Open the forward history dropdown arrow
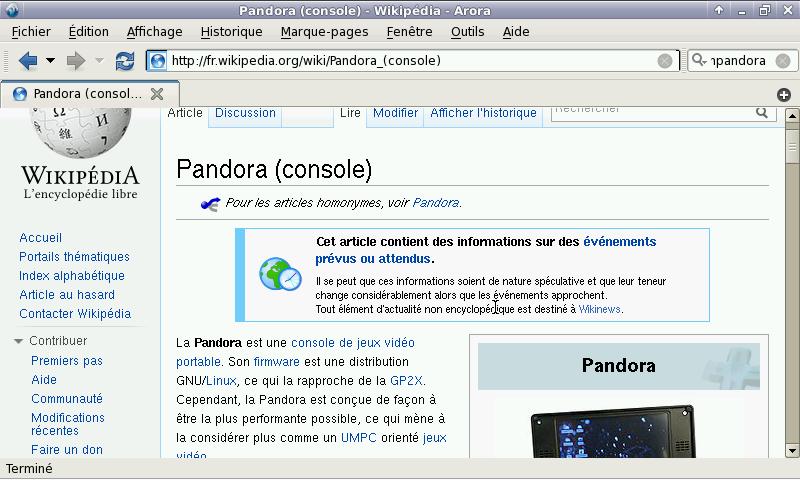Viewport: 800px width, 480px height. click(x=99, y=61)
